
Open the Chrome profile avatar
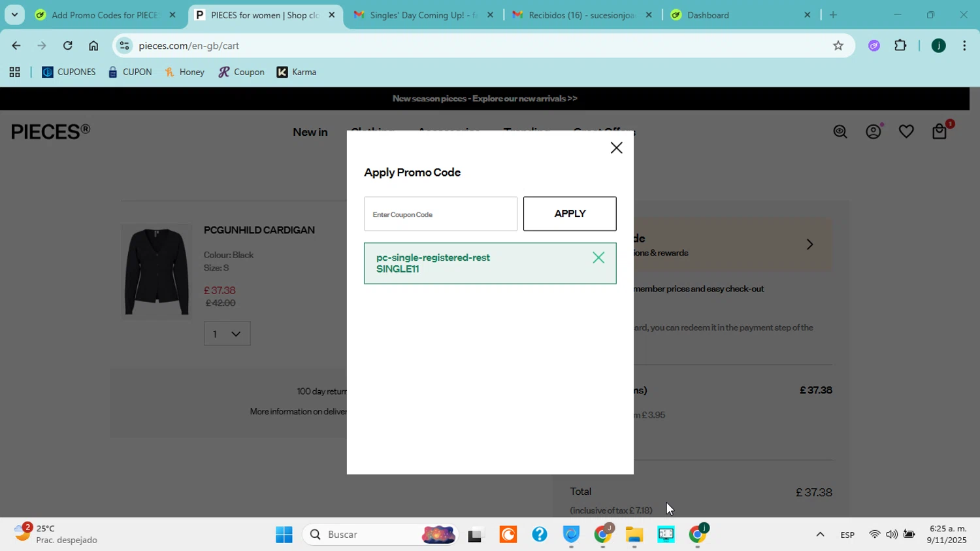(938, 46)
